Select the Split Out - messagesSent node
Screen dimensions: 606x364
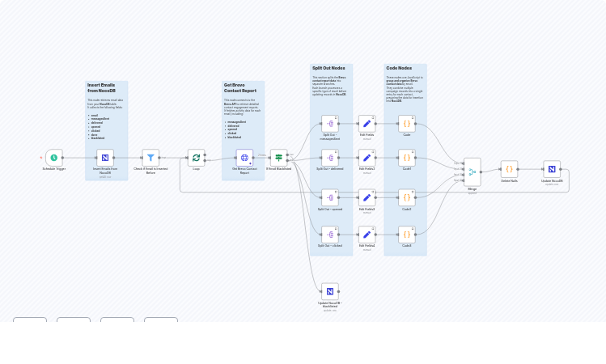pos(329,124)
